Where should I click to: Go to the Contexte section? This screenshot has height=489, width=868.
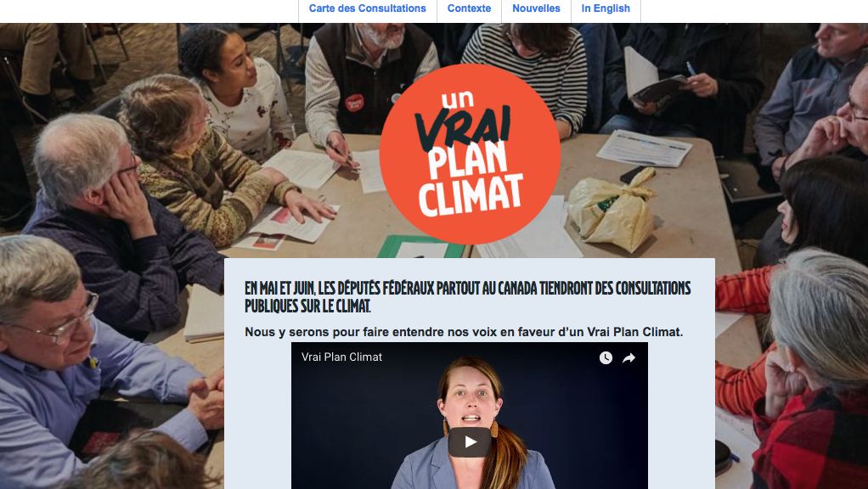469,8
